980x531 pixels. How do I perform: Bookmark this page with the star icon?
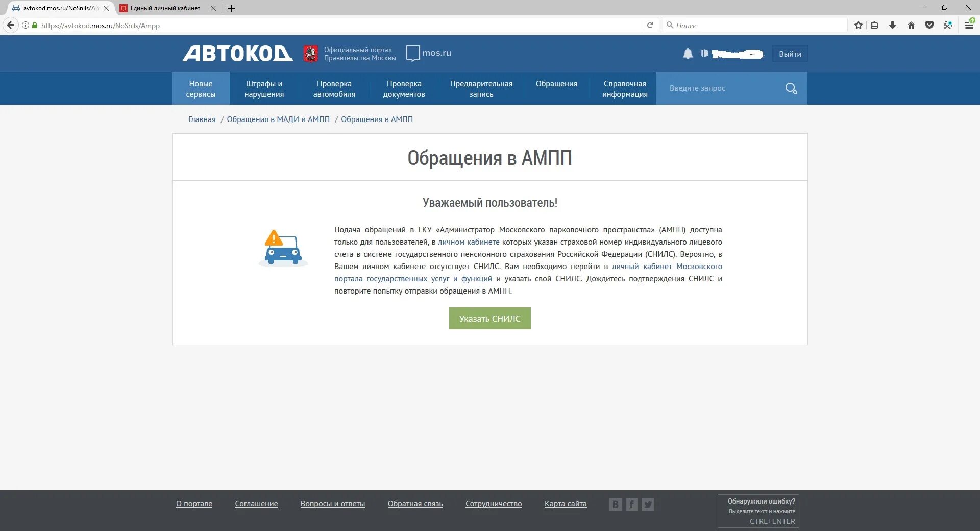pyautogui.click(x=859, y=25)
